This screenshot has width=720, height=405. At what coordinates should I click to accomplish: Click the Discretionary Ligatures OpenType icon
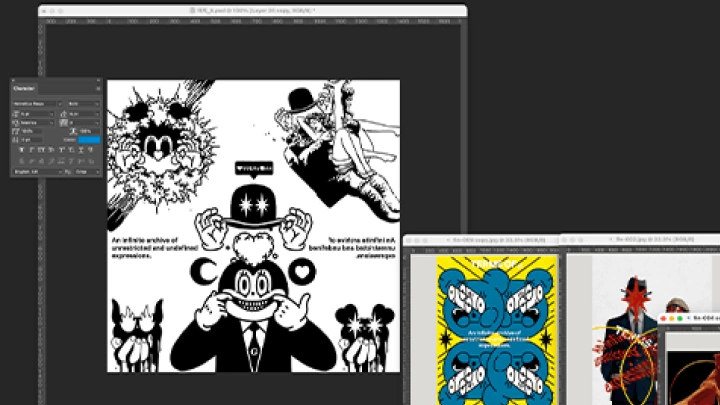tap(41, 161)
